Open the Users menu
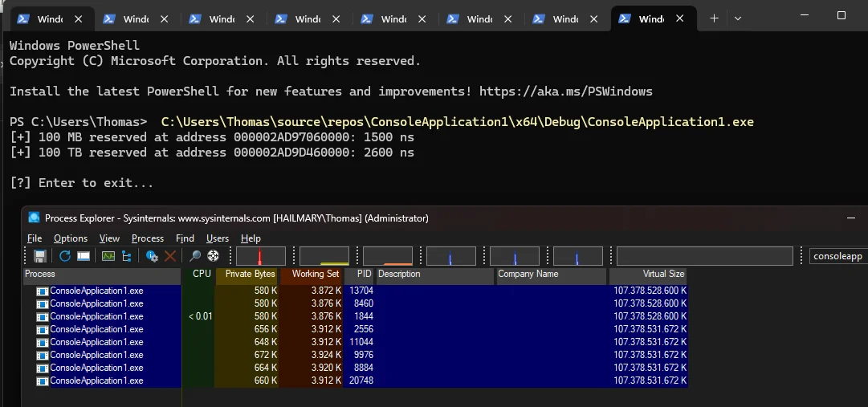 pyautogui.click(x=217, y=238)
